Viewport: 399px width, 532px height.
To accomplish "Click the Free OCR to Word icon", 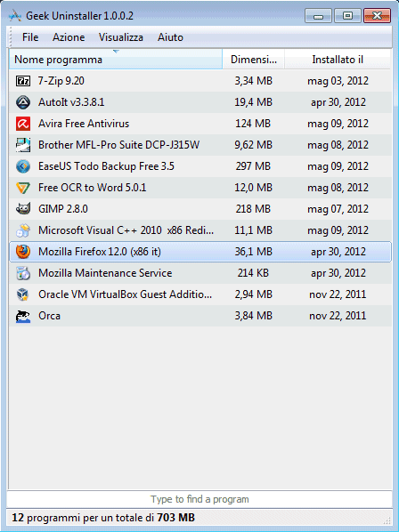I will pos(23,188).
